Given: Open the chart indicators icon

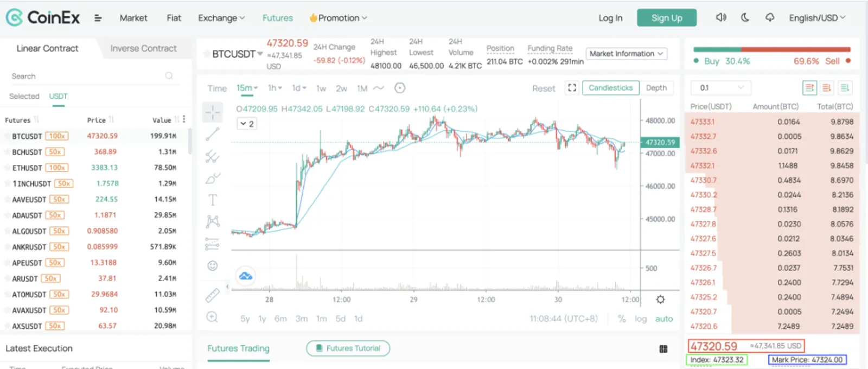Looking at the screenshot, I should [379, 88].
